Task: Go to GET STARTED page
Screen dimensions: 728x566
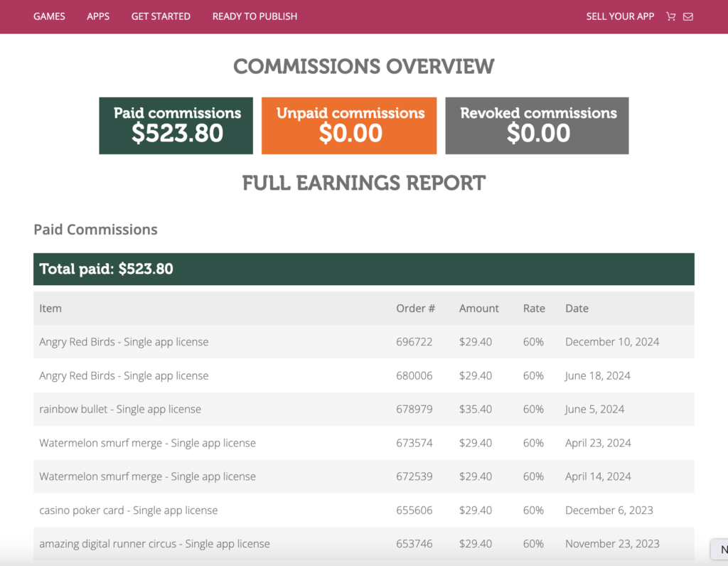Action: (x=161, y=16)
